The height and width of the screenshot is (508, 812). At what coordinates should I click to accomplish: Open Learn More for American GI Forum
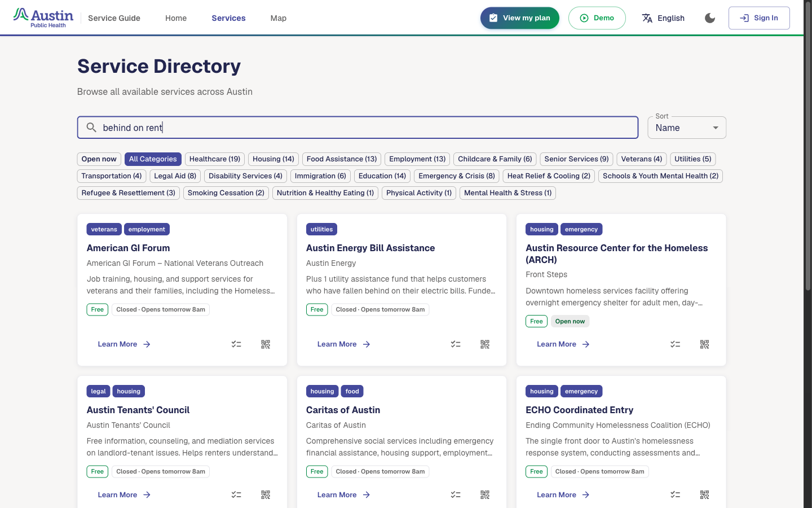124,344
